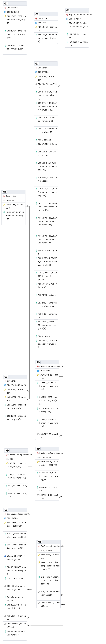
Task: Click the schema icon in the JOB_GRADES header
Action: coord(67,15)
